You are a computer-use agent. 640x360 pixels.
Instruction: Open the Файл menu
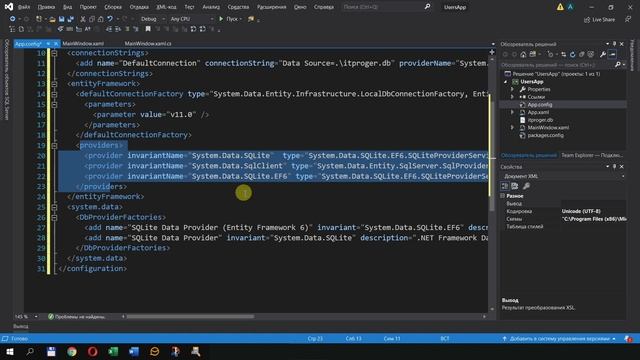pos(24,7)
